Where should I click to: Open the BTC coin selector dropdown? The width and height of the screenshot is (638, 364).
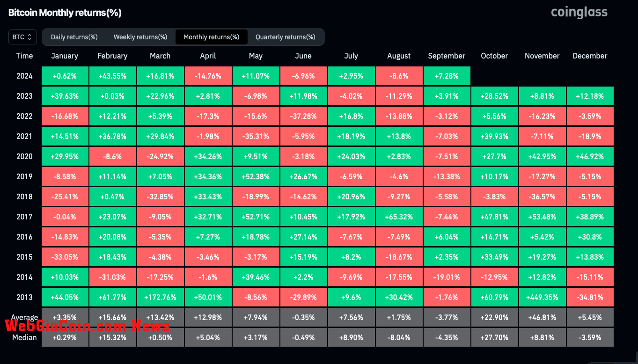coord(22,37)
